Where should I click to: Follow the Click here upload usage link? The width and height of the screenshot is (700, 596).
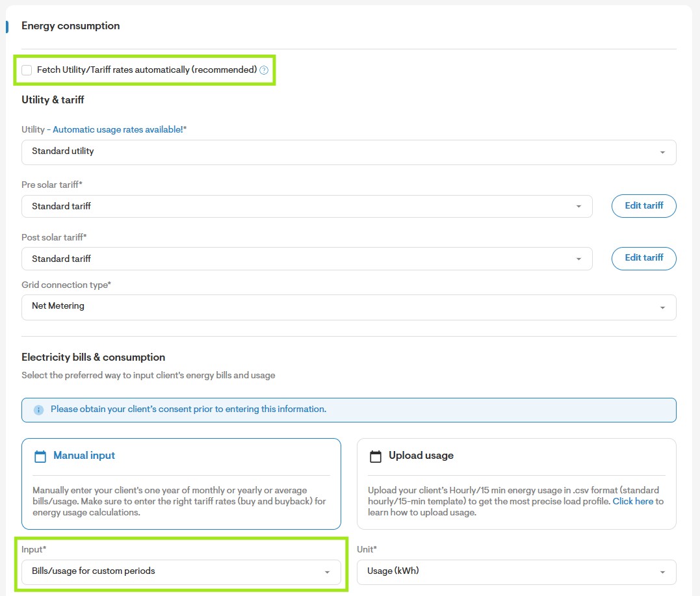pos(632,501)
